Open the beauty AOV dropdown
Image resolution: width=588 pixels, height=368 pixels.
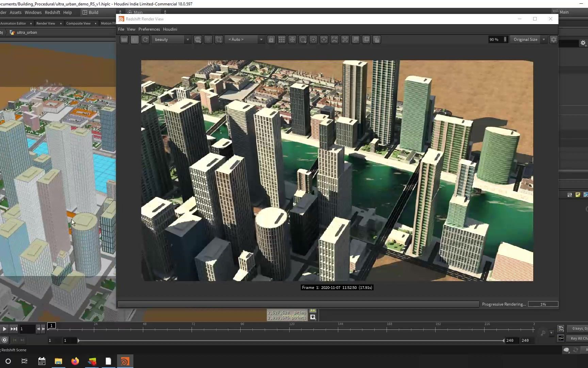[171, 40]
